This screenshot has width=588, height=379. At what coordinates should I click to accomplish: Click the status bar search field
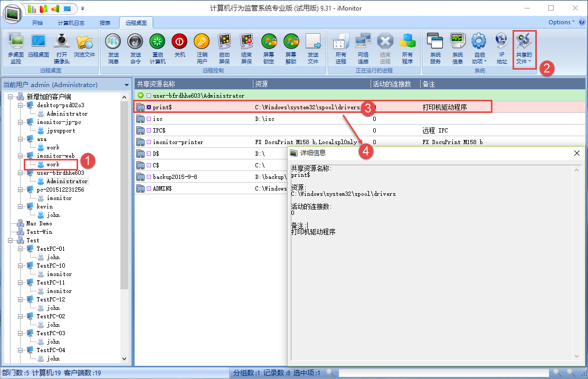coord(443,373)
